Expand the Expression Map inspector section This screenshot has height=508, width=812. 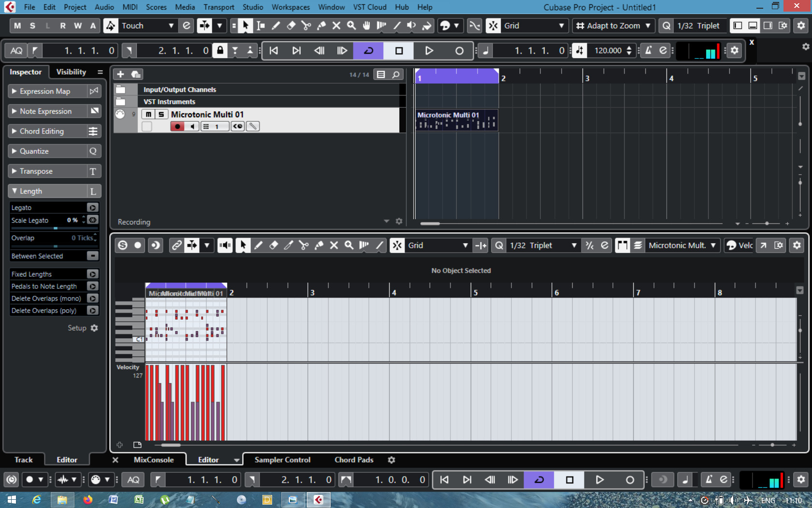47,91
